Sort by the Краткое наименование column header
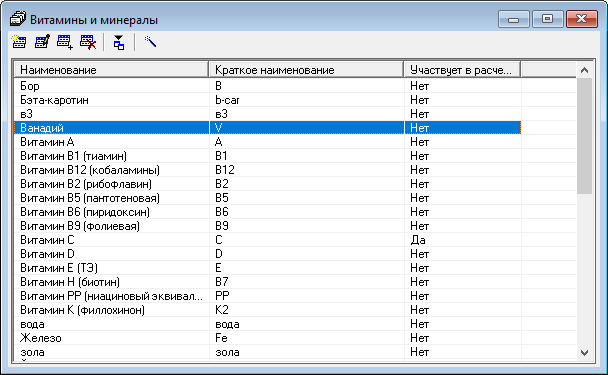 click(x=306, y=70)
